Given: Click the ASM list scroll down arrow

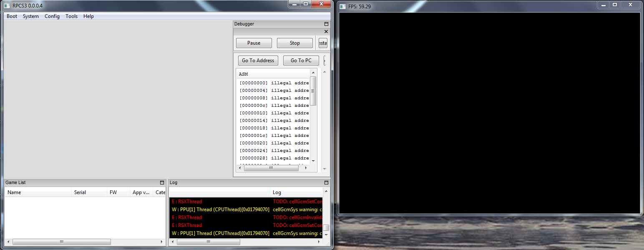Looking at the screenshot, I should tap(313, 161).
